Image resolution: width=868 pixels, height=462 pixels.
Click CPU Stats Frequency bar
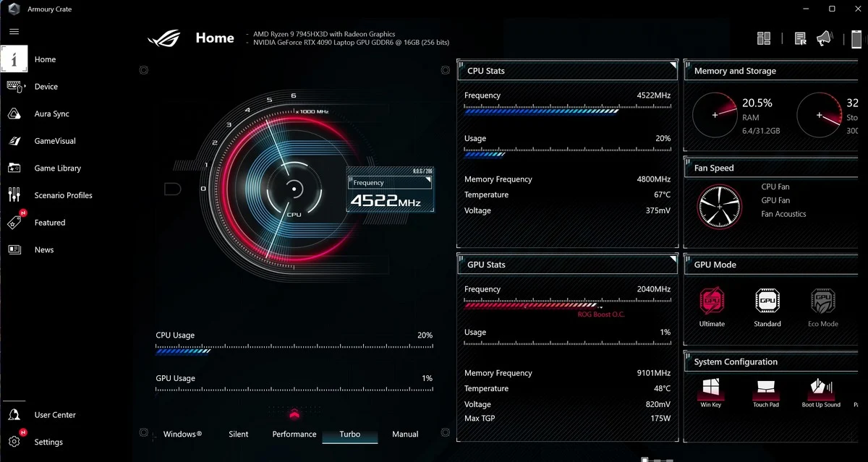click(568, 110)
